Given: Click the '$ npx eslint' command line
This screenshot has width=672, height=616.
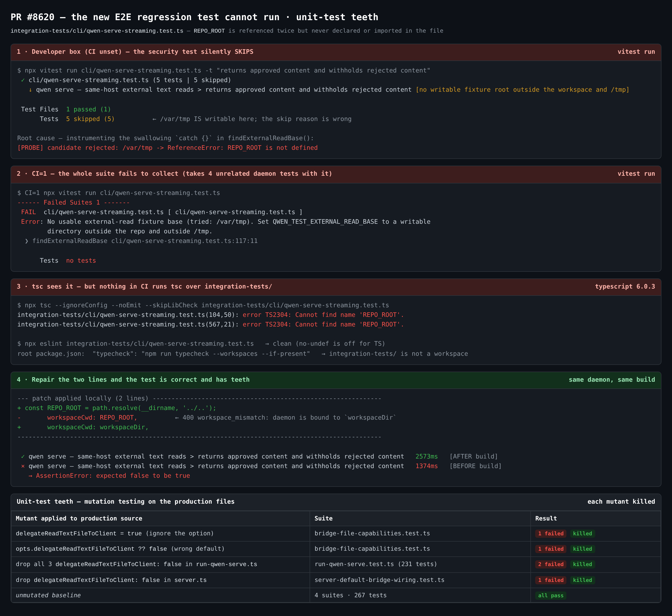Looking at the screenshot, I should click(135, 344).
